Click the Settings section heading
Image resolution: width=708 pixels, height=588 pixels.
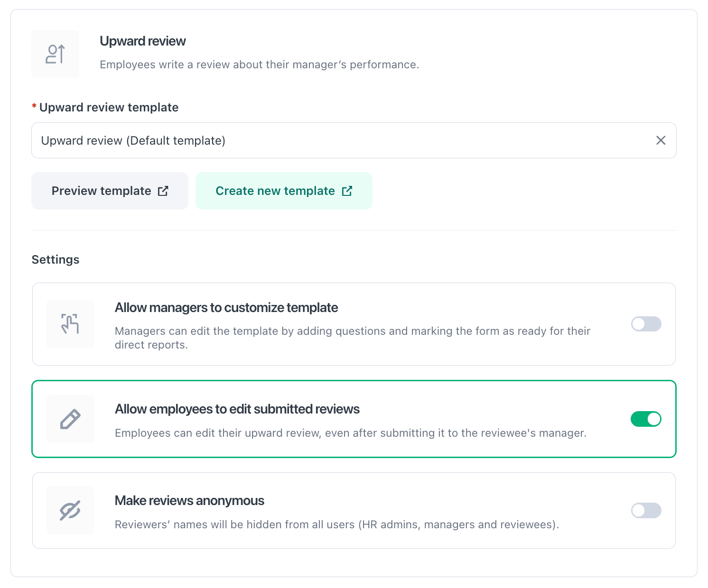[56, 260]
